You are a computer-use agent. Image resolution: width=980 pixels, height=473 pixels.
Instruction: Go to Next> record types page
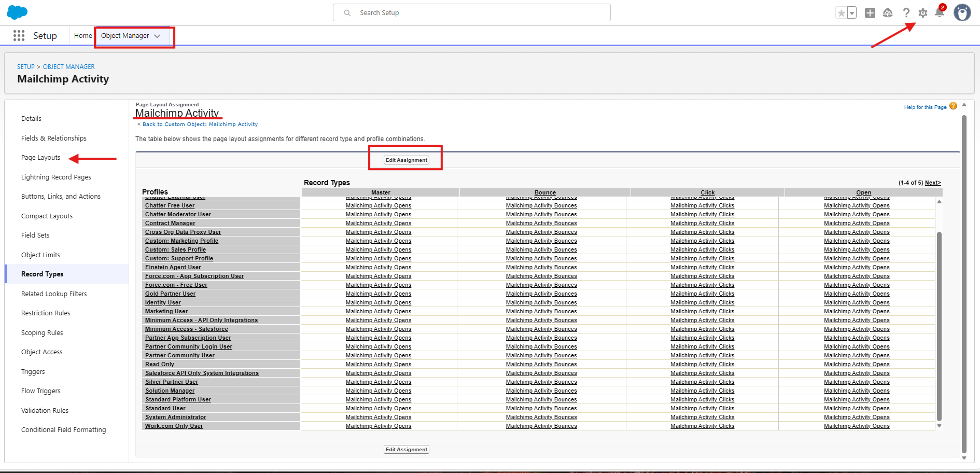click(932, 183)
